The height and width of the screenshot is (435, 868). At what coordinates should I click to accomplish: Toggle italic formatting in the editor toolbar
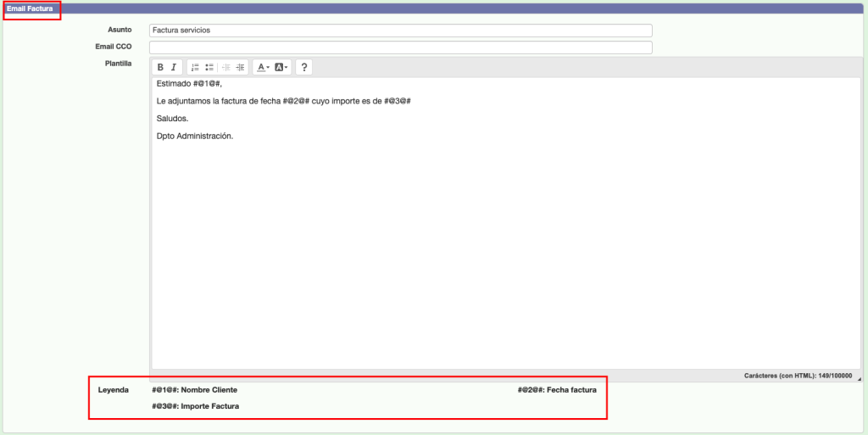[174, 67]
